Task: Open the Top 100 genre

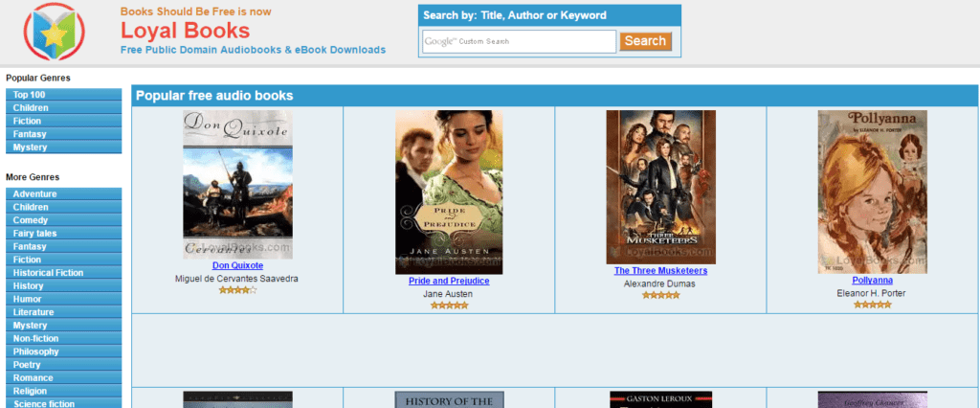Action: click(64, 95)
